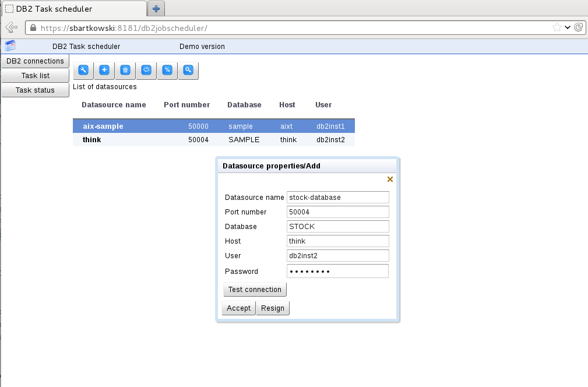Select the wrench tool to modify a datasource
Image resolution: width=588 pixels, height=387 pixels.
[83, 70]
